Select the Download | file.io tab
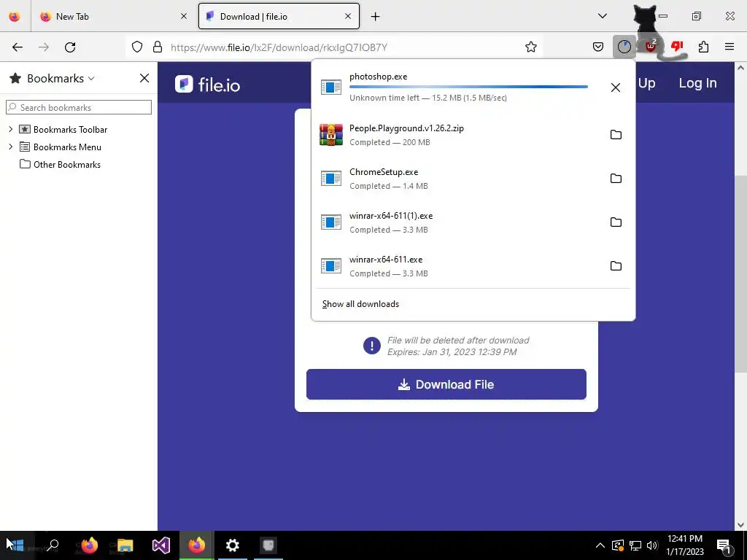This screenshot has height=560, width=747. (x=279, y=16)
